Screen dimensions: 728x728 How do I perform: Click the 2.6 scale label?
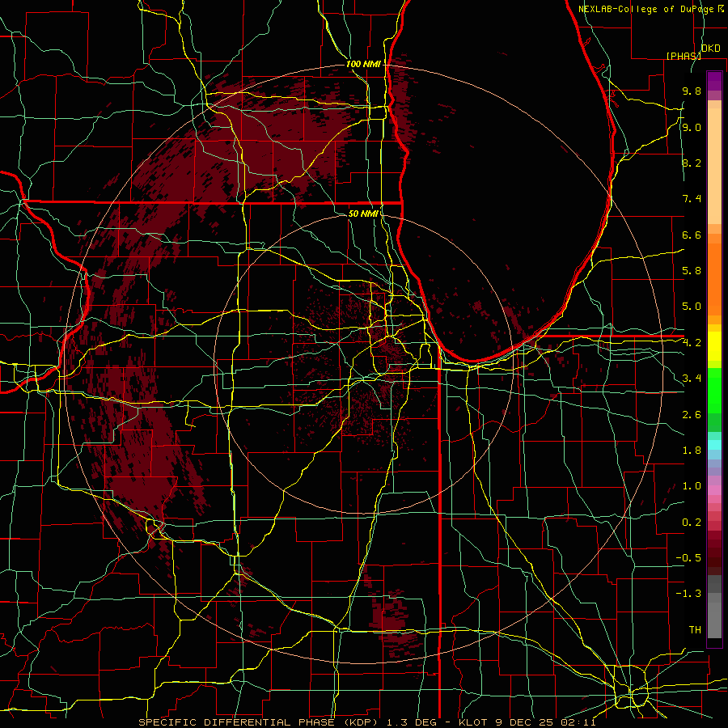click(692, 415)
